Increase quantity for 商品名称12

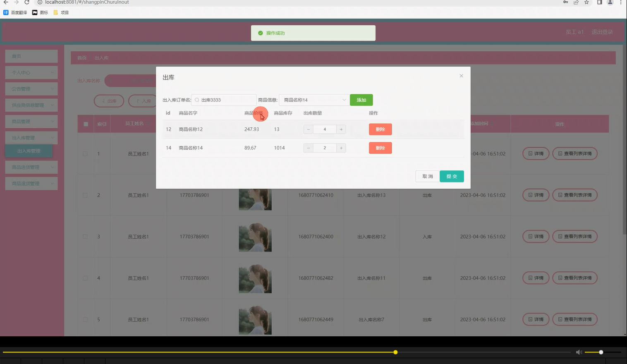click(x=341, y=129)
